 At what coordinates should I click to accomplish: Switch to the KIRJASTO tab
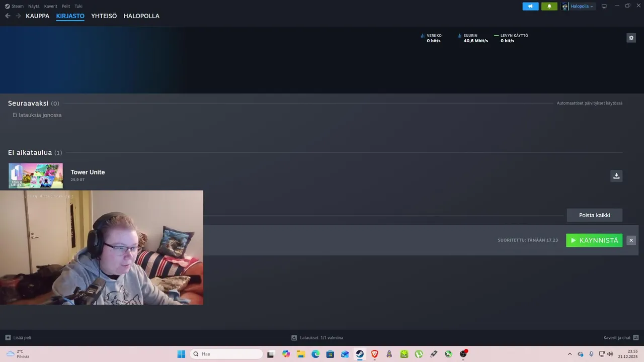click(x=70, y=16)
